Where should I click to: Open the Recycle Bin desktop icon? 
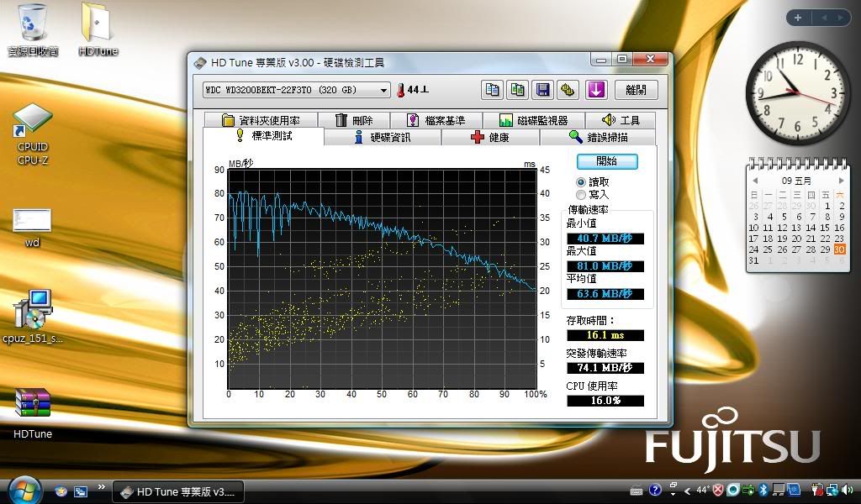32,30
